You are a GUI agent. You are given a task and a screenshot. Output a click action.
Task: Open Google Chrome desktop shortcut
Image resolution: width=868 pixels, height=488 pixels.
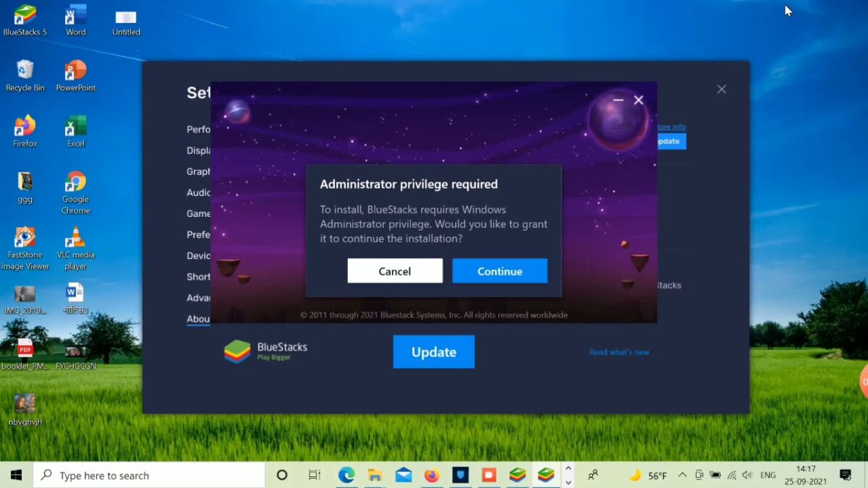coord(75,192)
